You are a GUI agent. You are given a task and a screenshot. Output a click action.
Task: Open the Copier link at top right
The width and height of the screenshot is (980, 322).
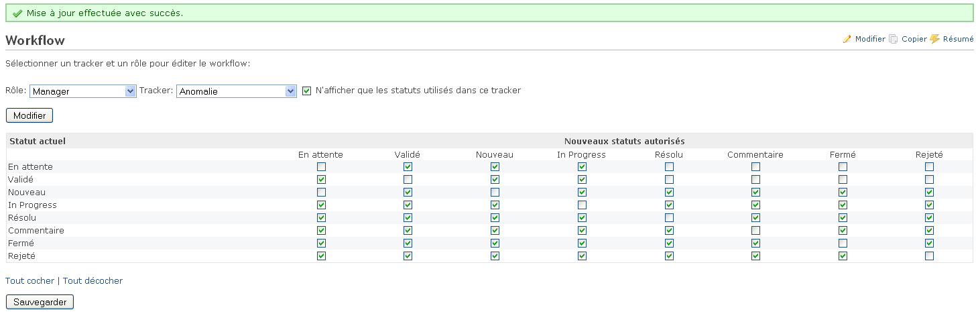(914, 39)
